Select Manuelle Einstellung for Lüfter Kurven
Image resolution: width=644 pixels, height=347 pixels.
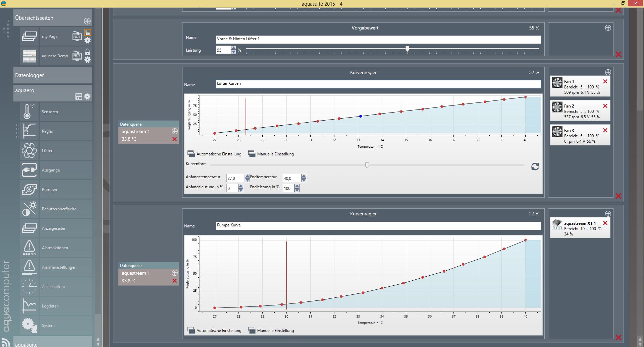tap(271, 154)
